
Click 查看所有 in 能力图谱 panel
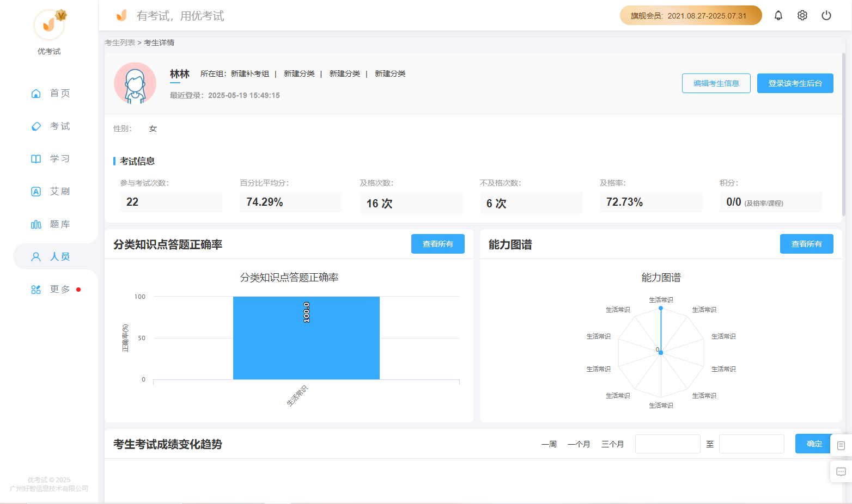click(807, 244)
